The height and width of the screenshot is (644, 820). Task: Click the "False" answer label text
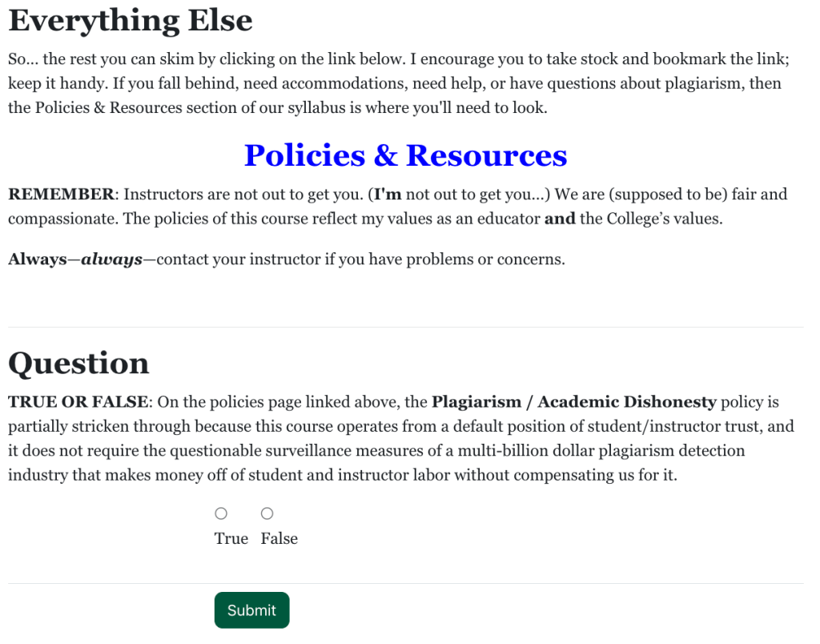pos(279,539)
